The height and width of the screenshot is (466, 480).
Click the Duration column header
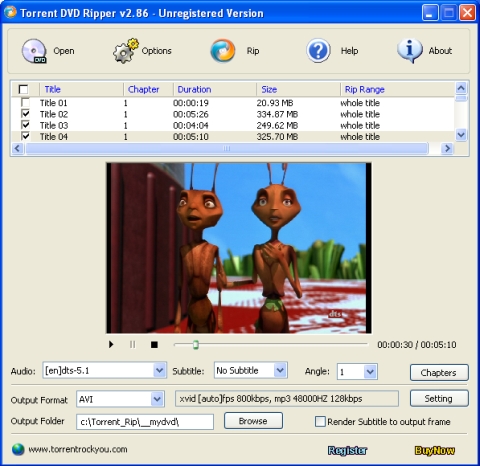215,89
